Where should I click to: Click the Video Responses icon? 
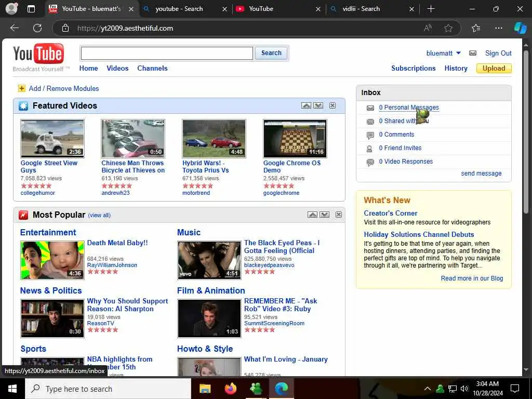point(370,162)
